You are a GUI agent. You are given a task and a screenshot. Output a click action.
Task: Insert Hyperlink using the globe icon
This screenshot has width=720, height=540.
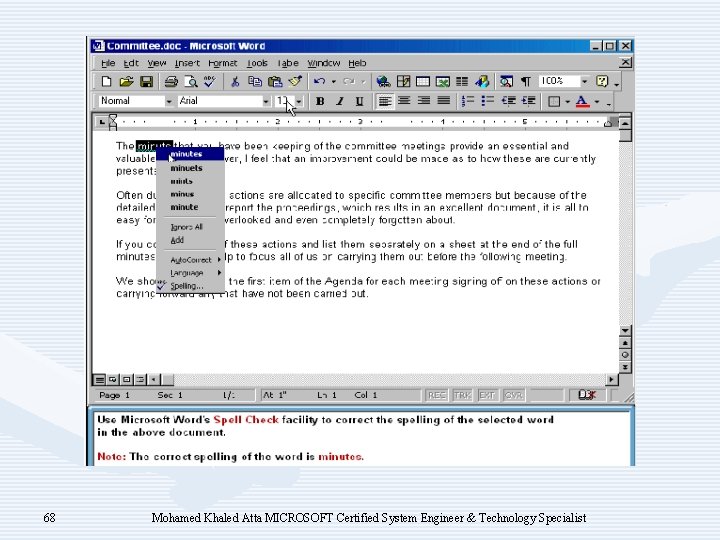[x=383, y=82]
